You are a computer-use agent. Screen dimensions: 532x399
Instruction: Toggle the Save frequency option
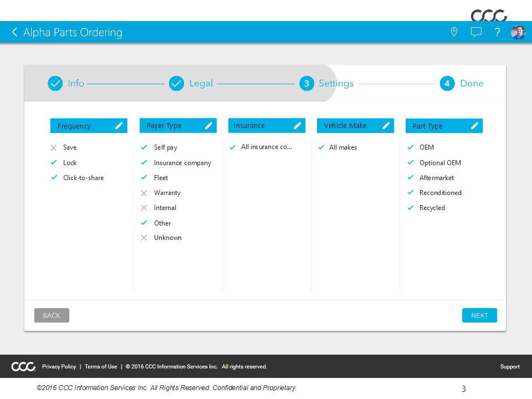click(x=63, y=147)
